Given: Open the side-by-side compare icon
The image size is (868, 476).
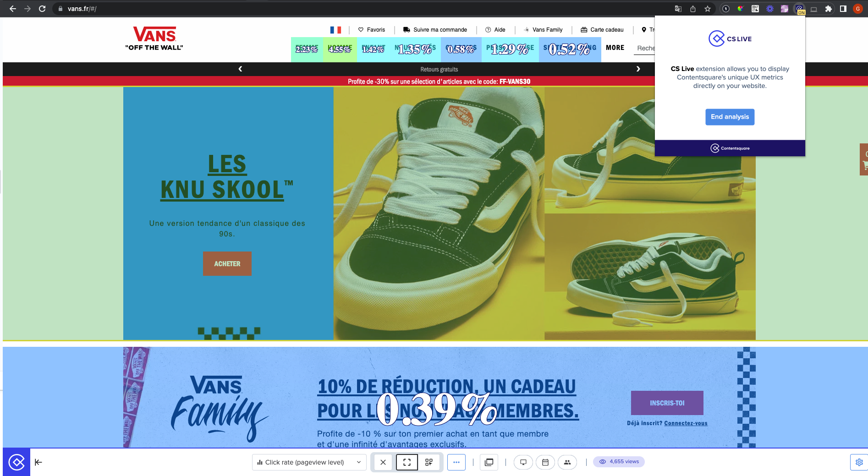Looking at the screenshot, I should 489,462.
